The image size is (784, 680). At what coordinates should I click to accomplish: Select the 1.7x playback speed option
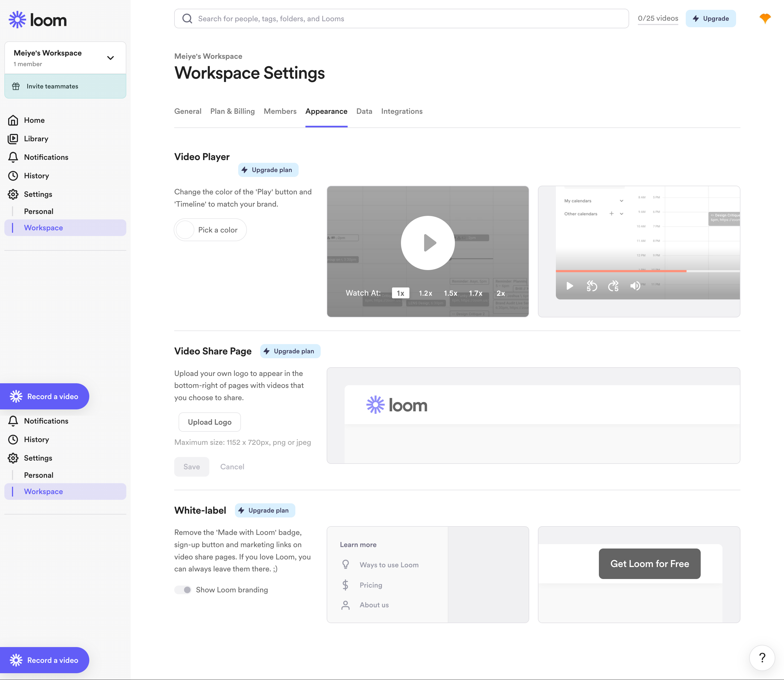click(x=476, y=293)
